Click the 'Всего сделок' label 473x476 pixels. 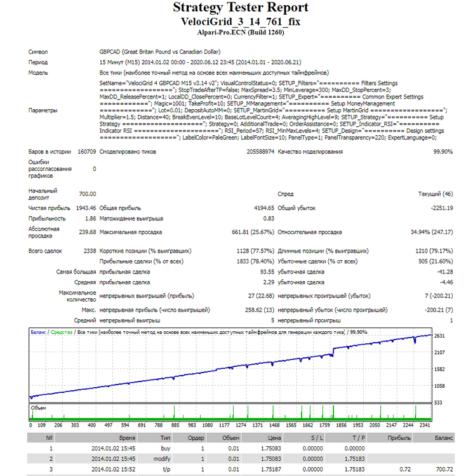(x=45, y=251)
